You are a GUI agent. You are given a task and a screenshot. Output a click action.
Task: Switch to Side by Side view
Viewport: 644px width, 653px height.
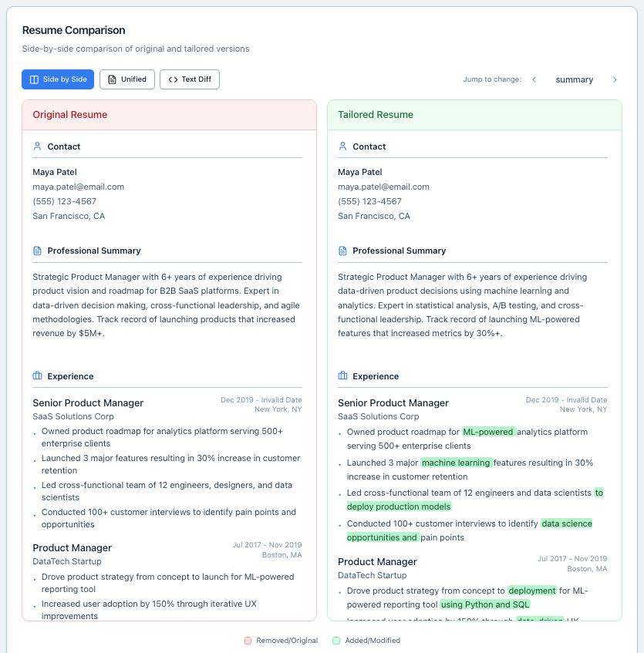(x=58, y=79)
